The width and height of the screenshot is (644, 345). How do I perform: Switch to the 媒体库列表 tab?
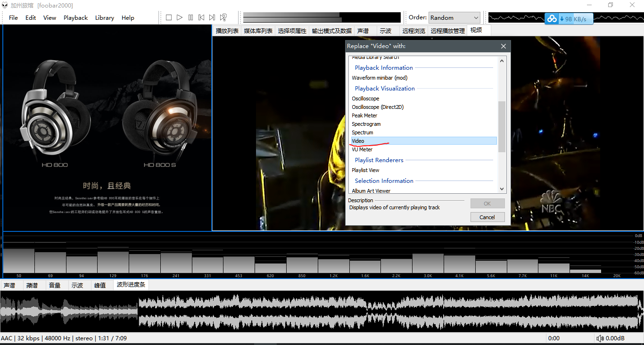(x=258, y=31)
